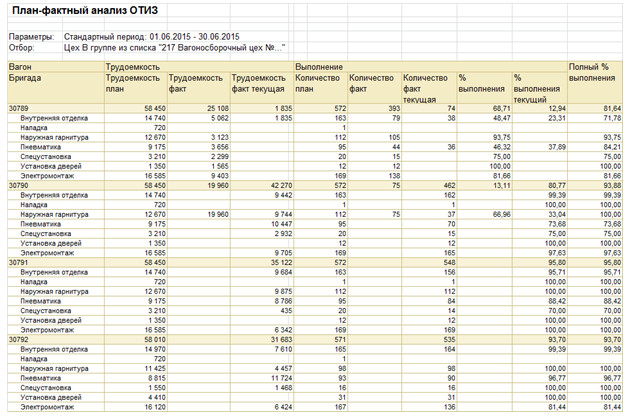Select Внутренняя отделка under wagon 30789

coord(50,117)
